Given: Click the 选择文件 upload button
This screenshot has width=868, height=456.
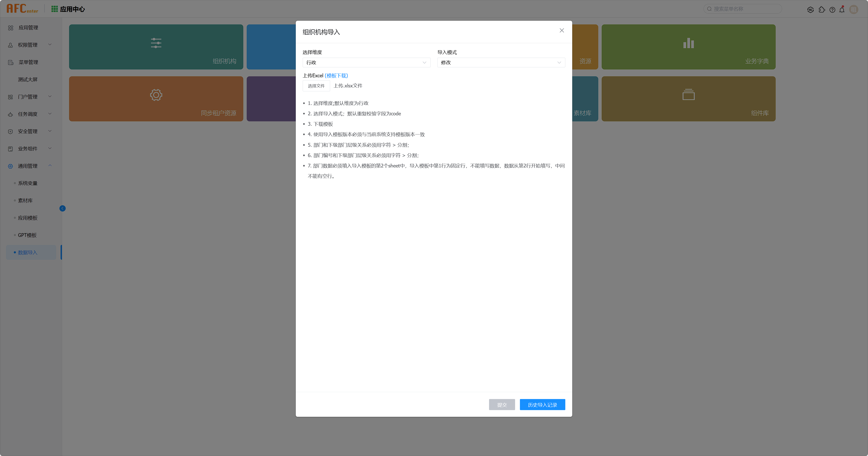Looking at the screenshot, I should coord(316,86).
